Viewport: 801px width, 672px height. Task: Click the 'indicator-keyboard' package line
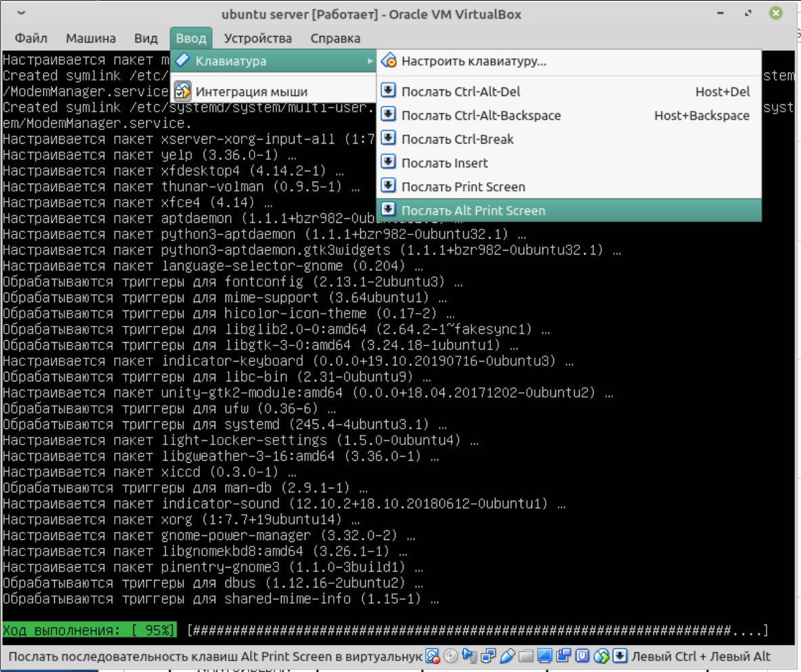288,361
